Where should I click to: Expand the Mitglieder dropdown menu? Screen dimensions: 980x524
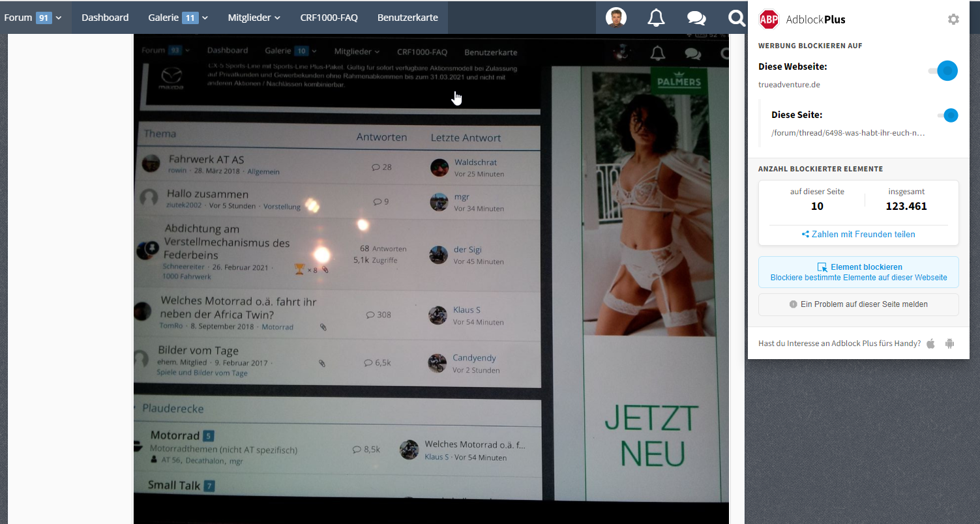click(254, 18)
